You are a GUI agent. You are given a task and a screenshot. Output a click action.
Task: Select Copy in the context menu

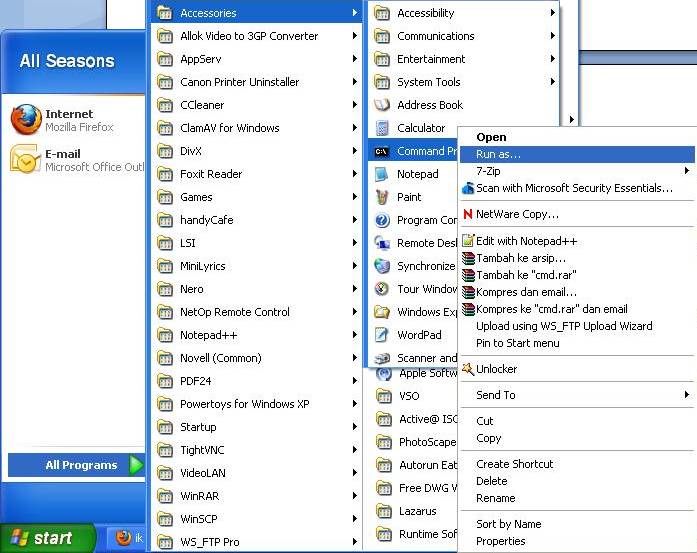click(577, 438)
